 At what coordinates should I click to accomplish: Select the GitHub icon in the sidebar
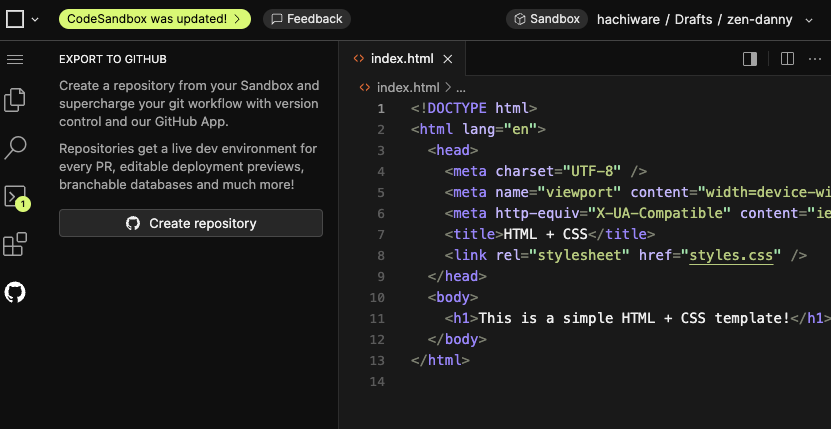[x=15, y=292]
